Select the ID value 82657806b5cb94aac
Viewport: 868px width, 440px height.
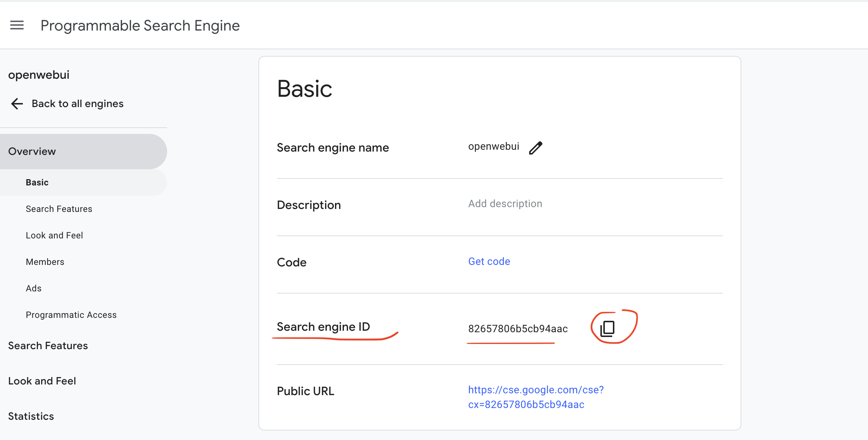[518, 329]
